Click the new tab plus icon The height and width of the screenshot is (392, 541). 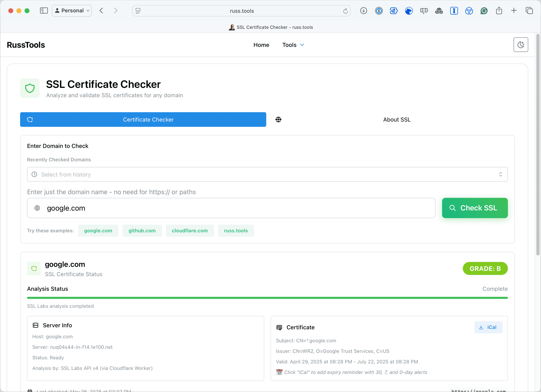[514, 11]
